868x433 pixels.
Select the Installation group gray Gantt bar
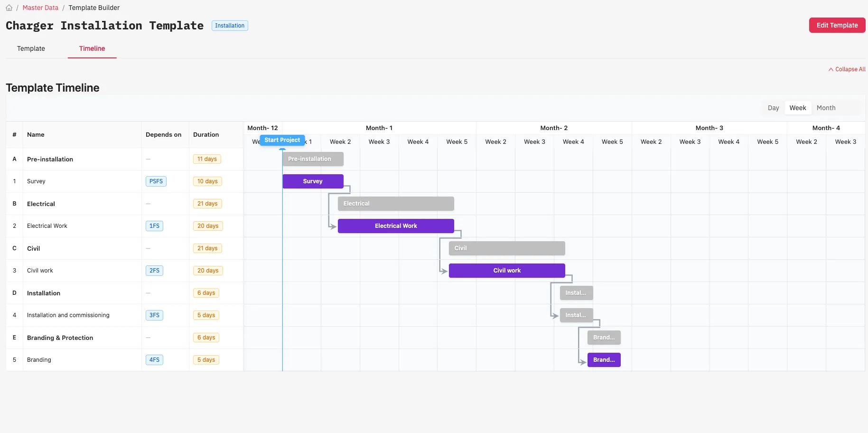[576, 293]
